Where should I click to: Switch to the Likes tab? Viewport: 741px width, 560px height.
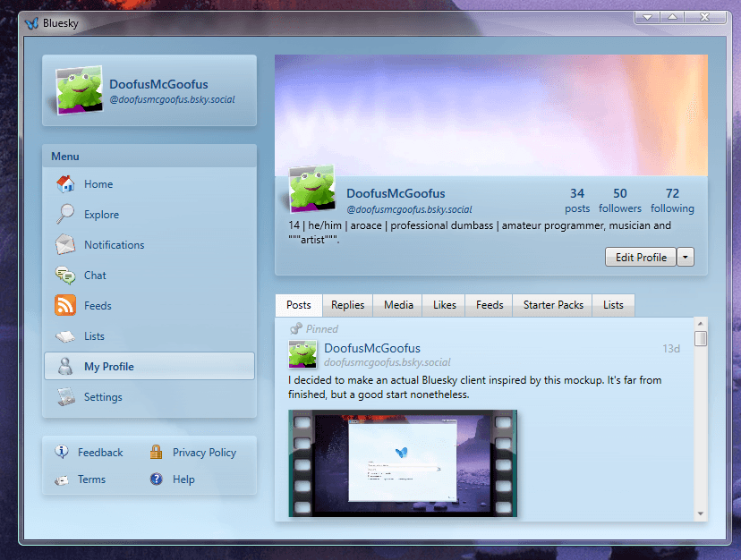(x=443, y=304)
